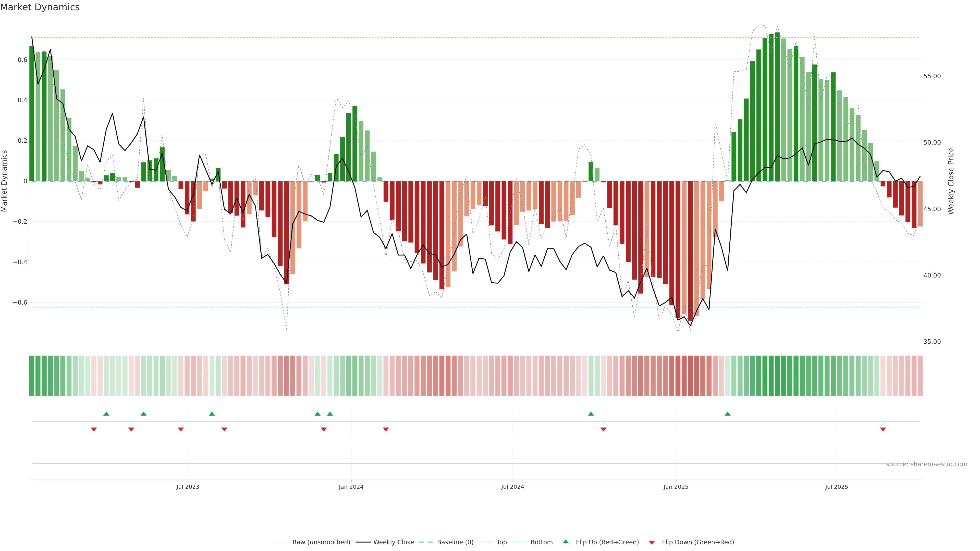Click the leftmost green flip-up triangle marker

pos(106,414)
